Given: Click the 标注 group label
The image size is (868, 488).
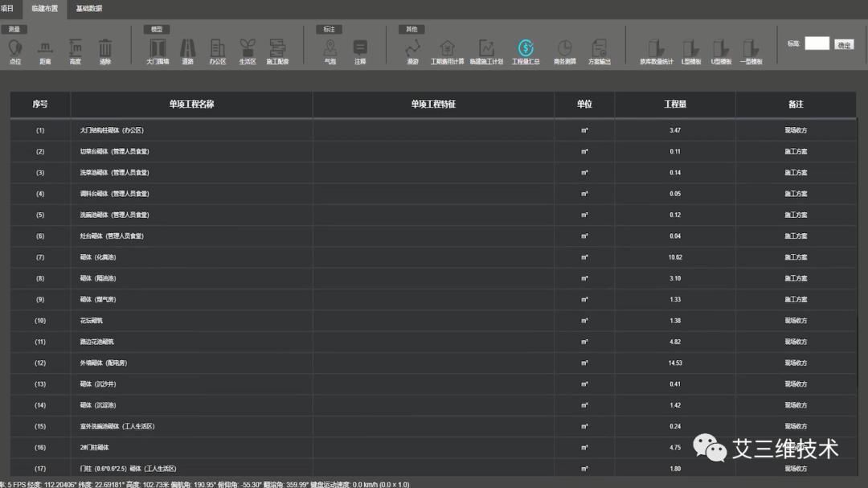Looking at the screenshot, I should coord(329,29).
